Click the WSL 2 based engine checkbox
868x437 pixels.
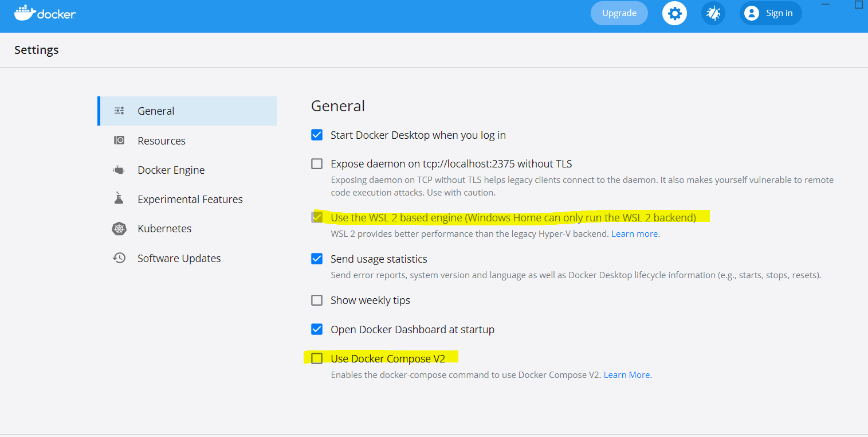[x=317, y=217]
